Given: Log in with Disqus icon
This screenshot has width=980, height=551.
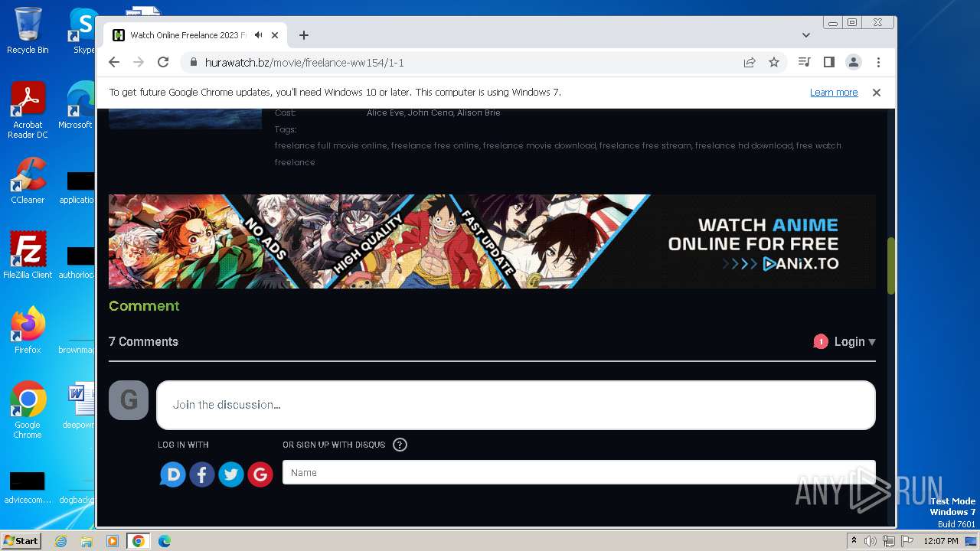Looking at the screenshot, I should point(173,474).
